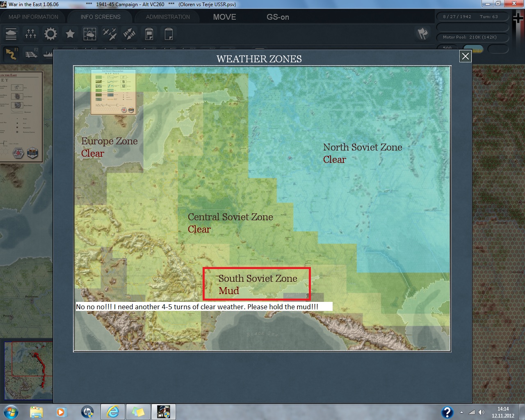This screenshot has width=525, height=420.
Task: Click the end turn flags icon
Action: 422,34
